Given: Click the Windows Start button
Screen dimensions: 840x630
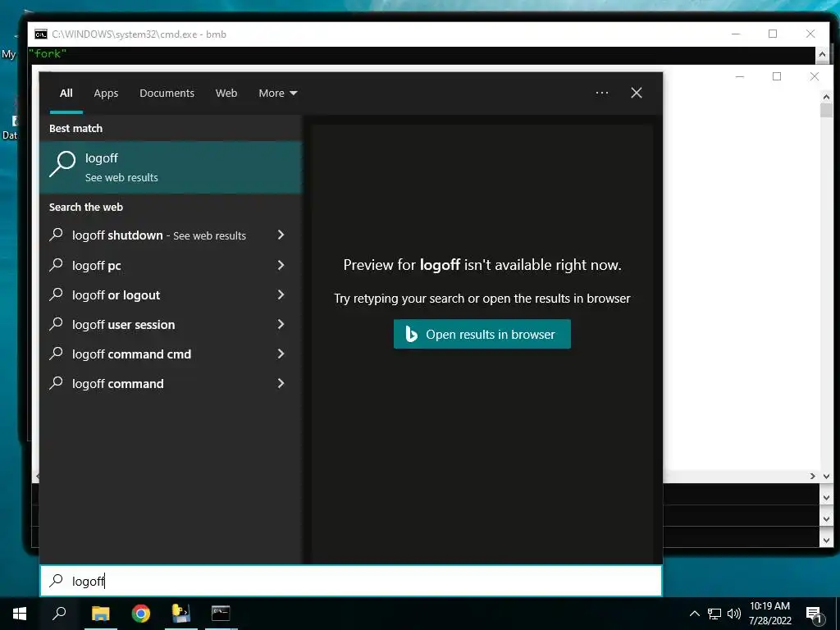Looking at the screenshot, I should (20, 614).
